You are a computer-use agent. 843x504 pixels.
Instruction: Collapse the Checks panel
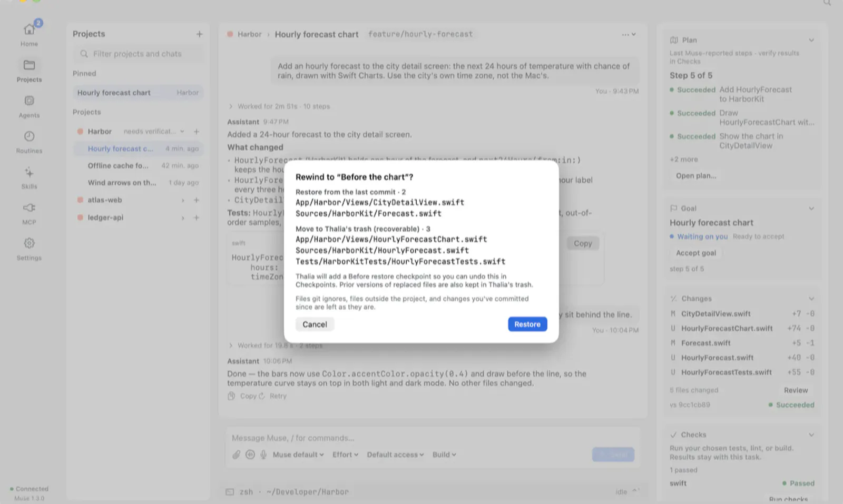pyautogui.click(x=811, y=435)
